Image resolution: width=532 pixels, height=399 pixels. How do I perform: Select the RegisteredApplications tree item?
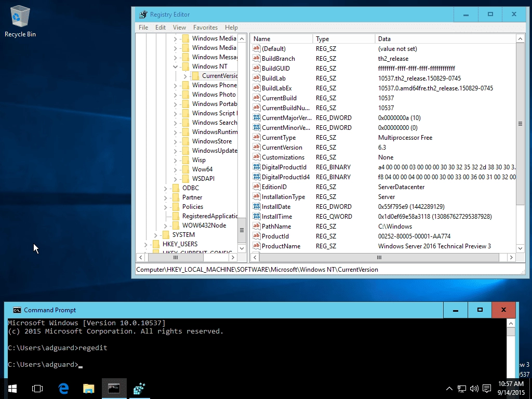pos(210,216)
